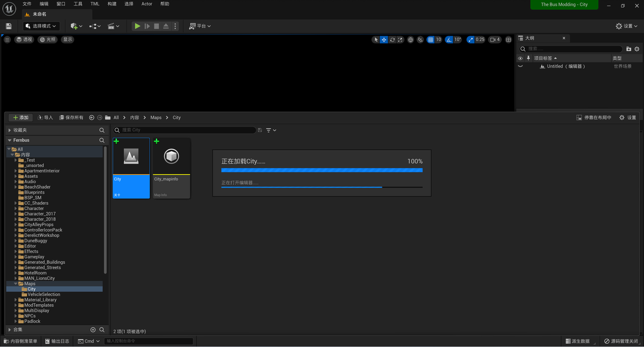Toggle grid snapping icon in viewport
644x347 pixels.
click(x=431, y=40)
